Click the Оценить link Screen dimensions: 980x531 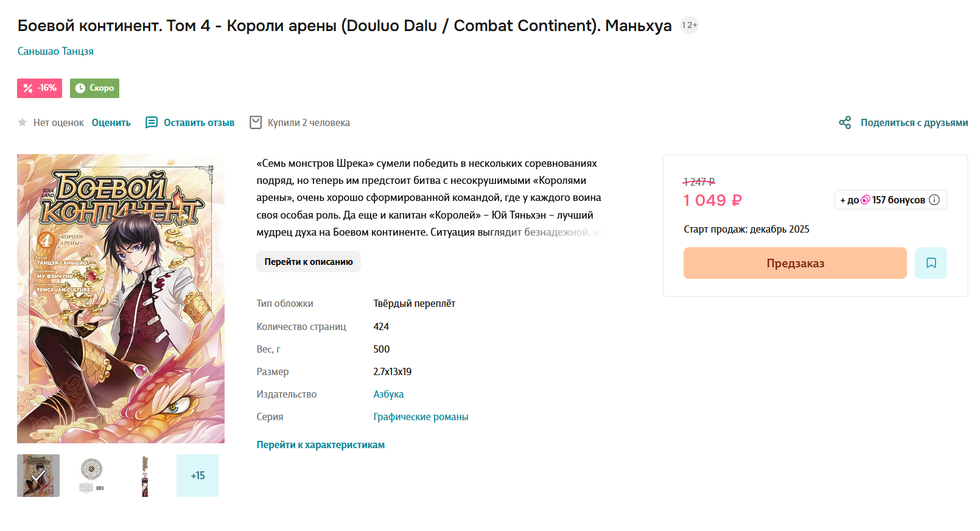[111, 122]
